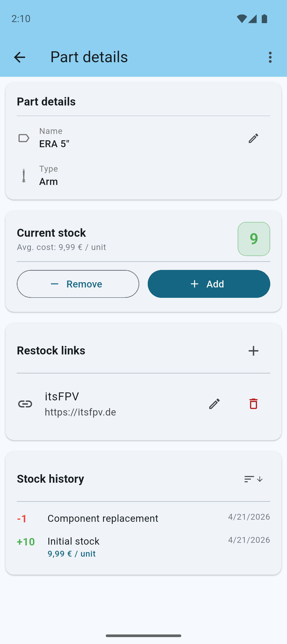The height and width of the screenshot is (644, 287).
Task: Open the https://itsfpv.de link
Action: (x=80, y=412)
